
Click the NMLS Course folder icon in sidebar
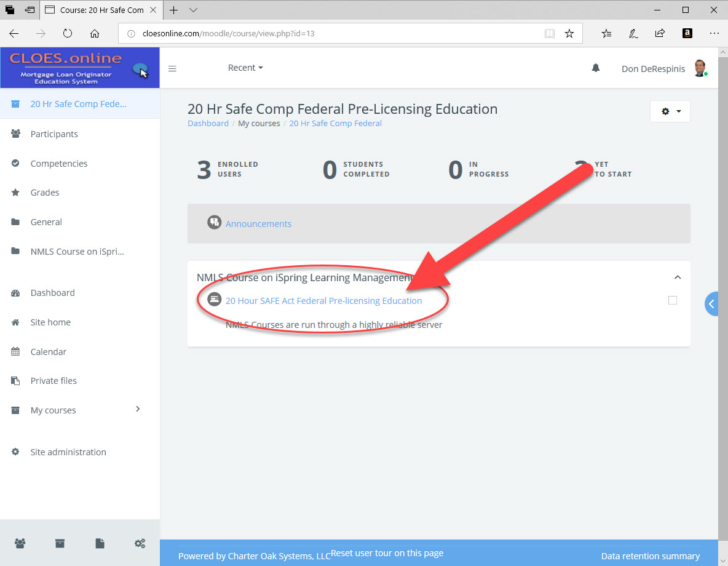pyautogui.click(x=15, y=252)
